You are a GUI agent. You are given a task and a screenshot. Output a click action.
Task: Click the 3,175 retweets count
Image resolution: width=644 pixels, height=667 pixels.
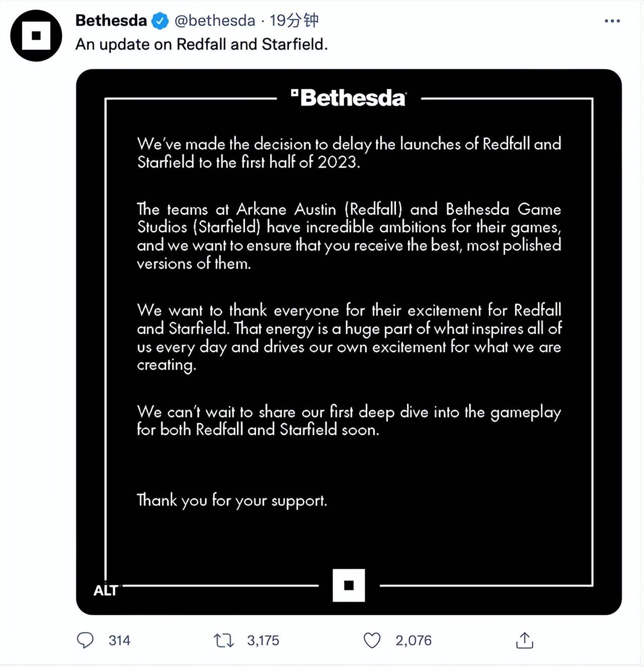click(x=263, y=640)
